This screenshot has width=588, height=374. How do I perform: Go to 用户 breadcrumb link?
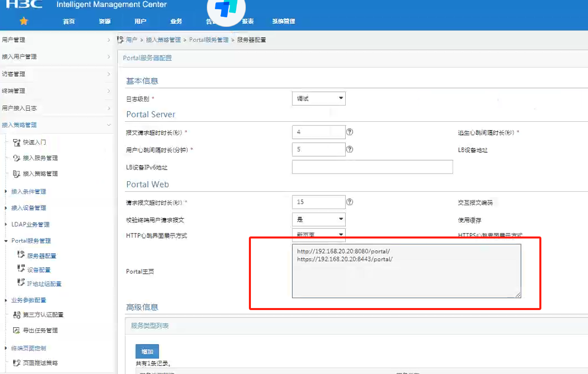(132, 40)
